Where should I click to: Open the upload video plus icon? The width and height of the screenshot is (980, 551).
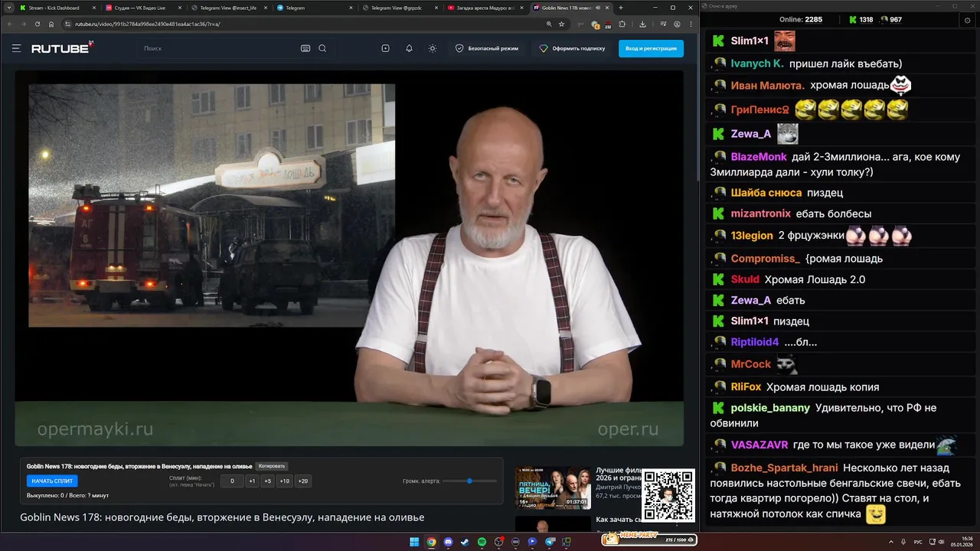pos(385,48)
